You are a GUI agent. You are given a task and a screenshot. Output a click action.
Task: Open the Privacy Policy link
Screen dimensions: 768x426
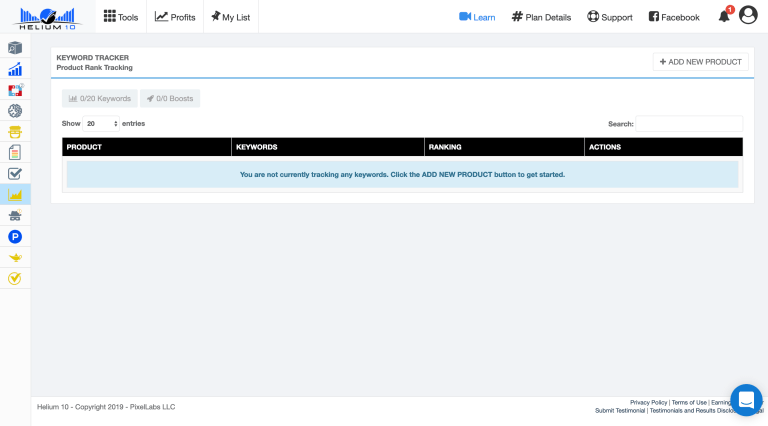click(x=648, y=402)
